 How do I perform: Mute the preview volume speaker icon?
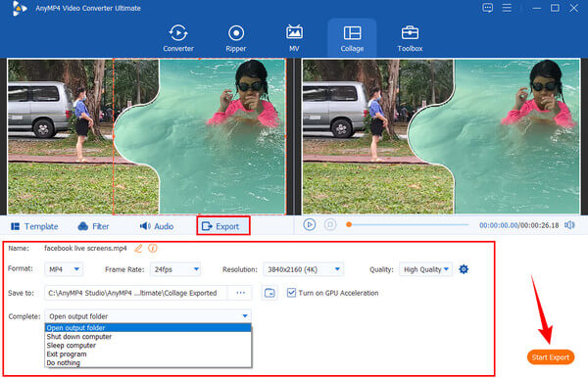569,225
